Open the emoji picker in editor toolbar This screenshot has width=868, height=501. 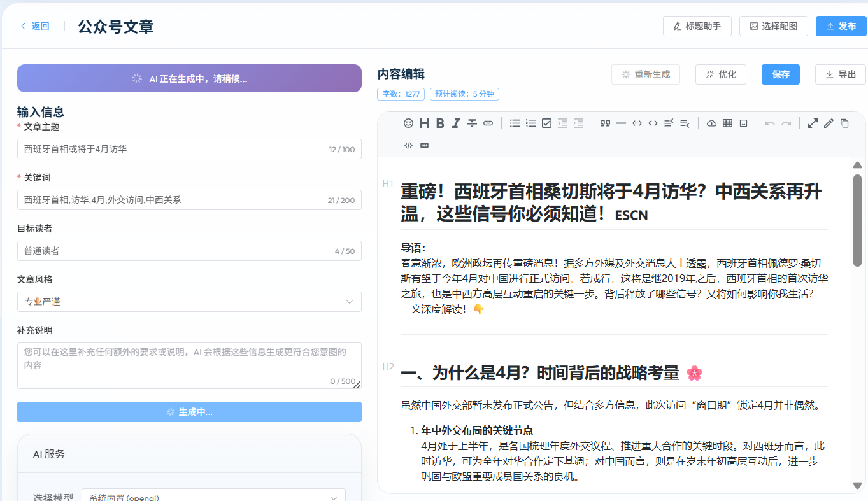[x=408, y=123]
